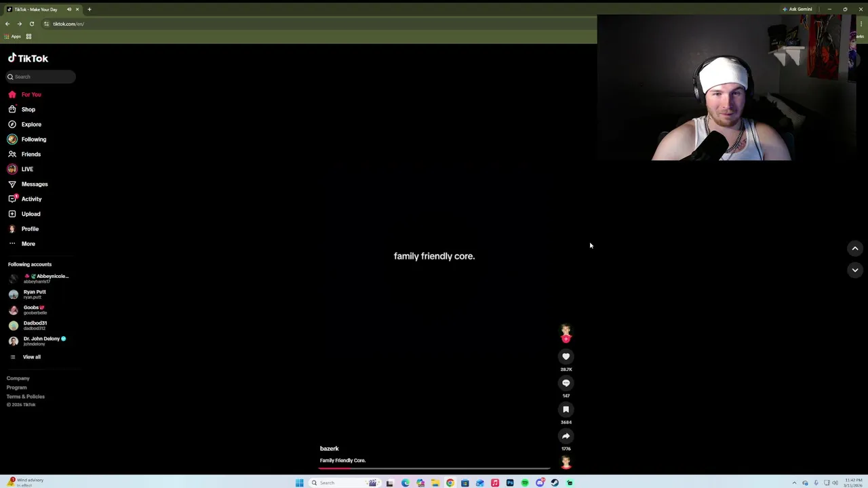Bookmark the video to favorites
This screenshot has height=488, width=868.
click(x=566, y=409)
